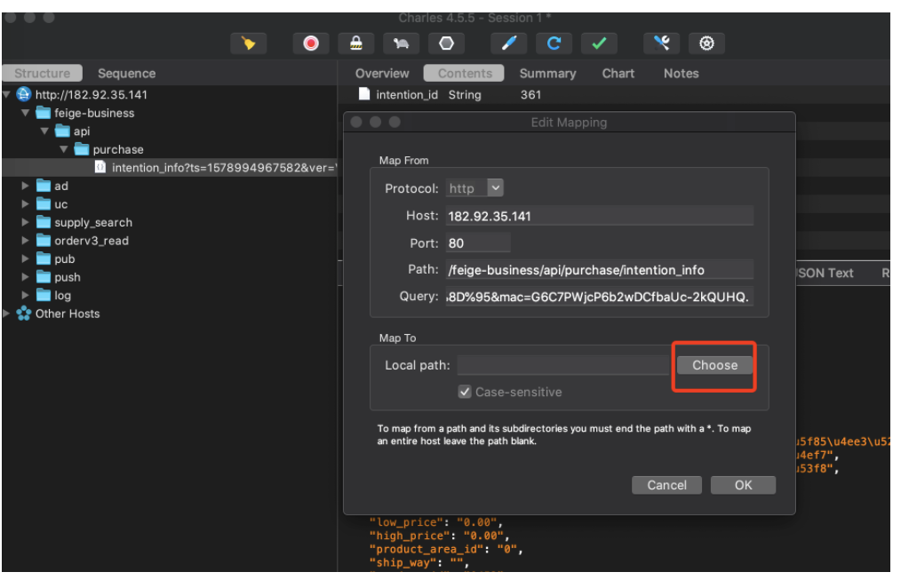Image resolution: width=901 pixels, height=588 pixels.
Task: Switch to the Structure tab
Action: tap(42, 74)
